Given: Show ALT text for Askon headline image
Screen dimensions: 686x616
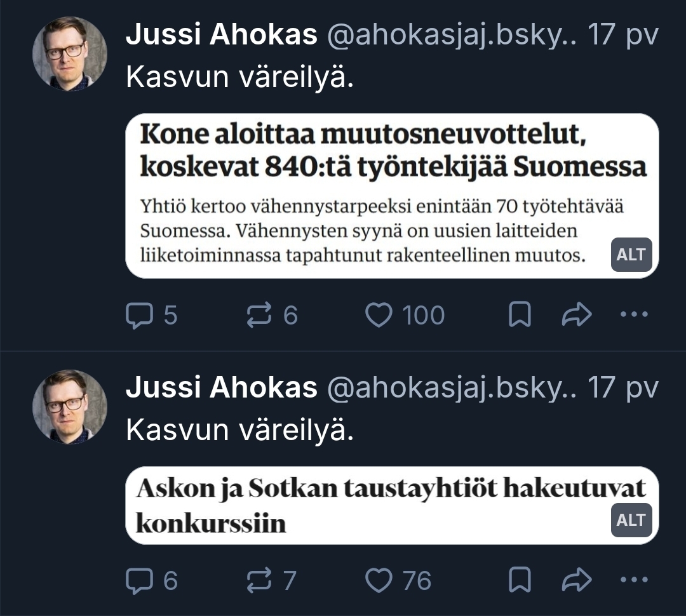Looking at the screenshot, I should tap(631, 519).
